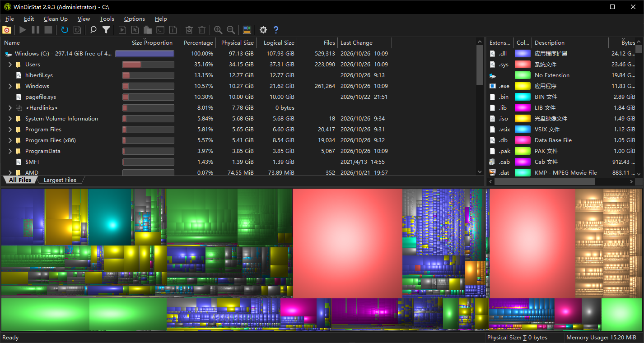644x343 pixels.
Task: Click the Copy path clipboard icon
Action: pyautogui.click(x=148, y=30)
